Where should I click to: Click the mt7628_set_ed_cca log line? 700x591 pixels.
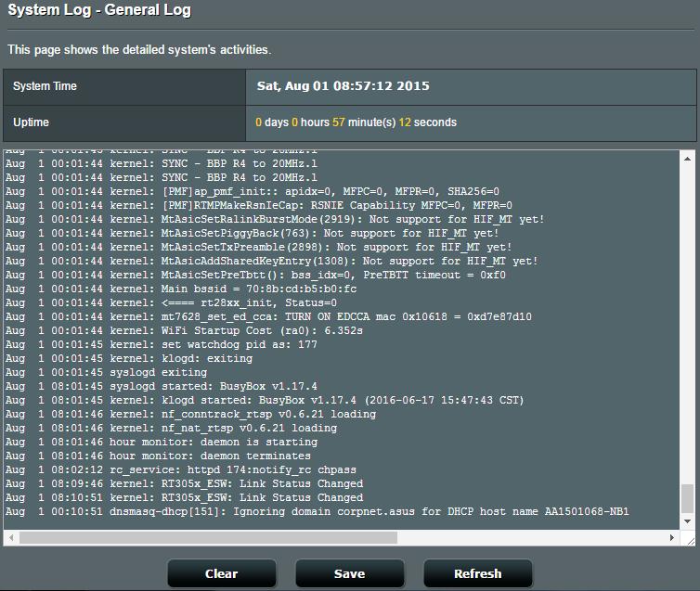pos(268,316)
